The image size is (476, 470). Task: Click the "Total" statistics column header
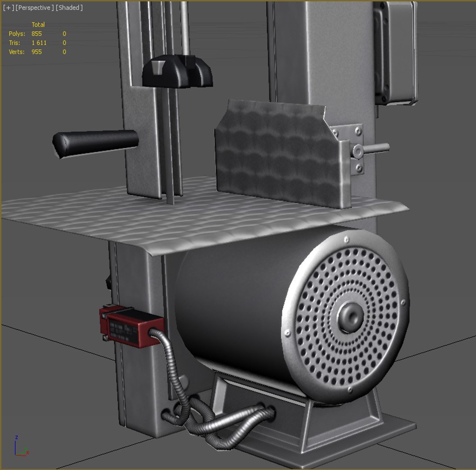coord(38,25)
